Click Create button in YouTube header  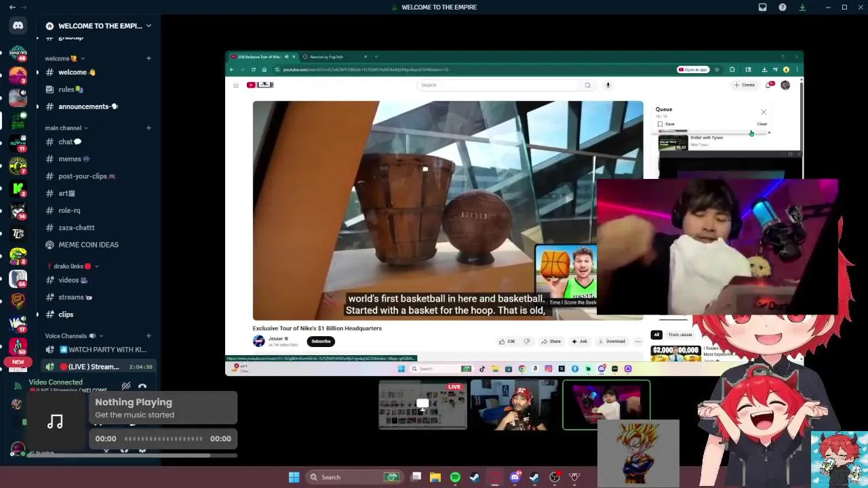coord(745,85)
